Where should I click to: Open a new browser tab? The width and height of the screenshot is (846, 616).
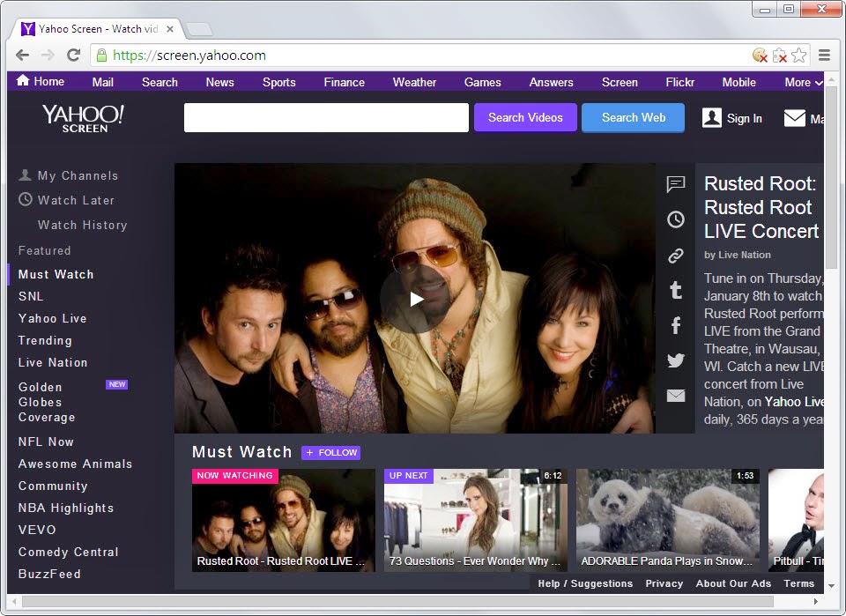tap(198, 29)
